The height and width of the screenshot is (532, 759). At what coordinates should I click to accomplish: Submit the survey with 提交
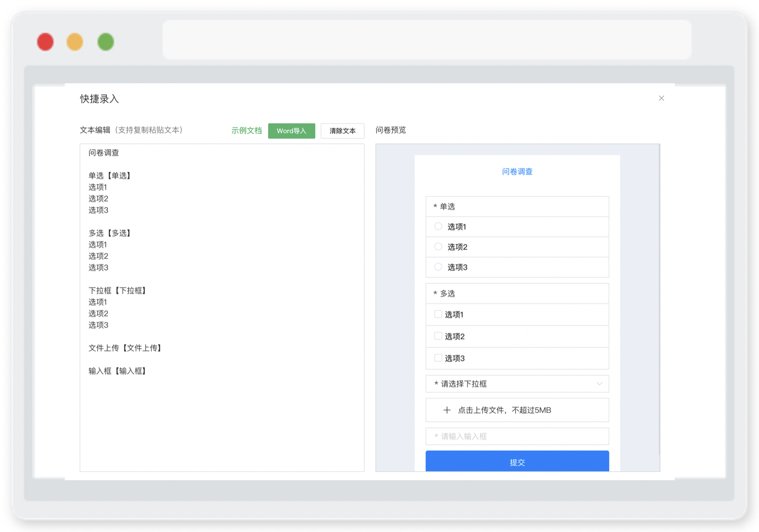[517, 461]
